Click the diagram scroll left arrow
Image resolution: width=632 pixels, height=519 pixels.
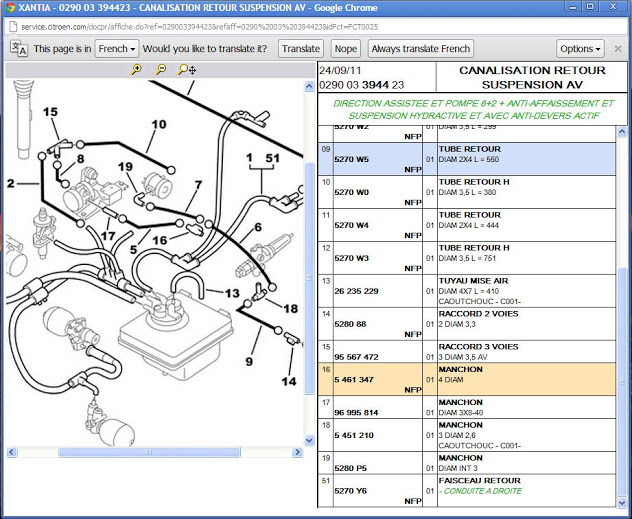[12, 452]
